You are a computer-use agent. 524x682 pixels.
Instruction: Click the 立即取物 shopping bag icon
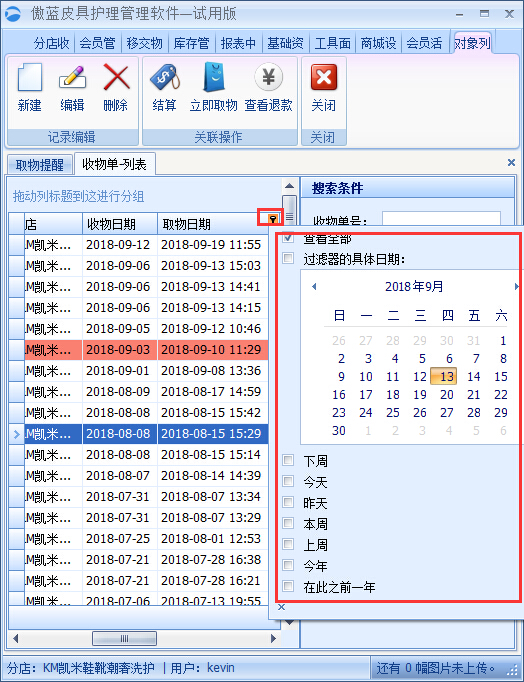click(x=214, y=77)
